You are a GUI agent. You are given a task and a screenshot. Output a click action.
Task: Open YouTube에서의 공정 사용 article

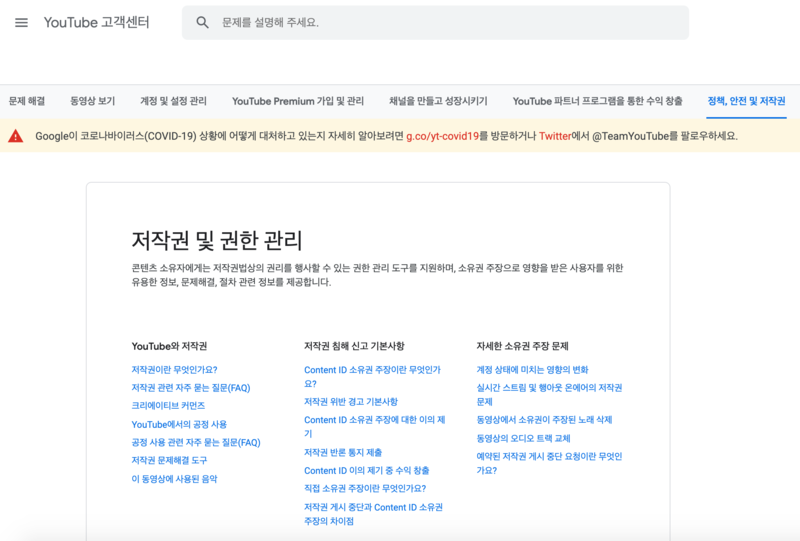coord(179,424)
